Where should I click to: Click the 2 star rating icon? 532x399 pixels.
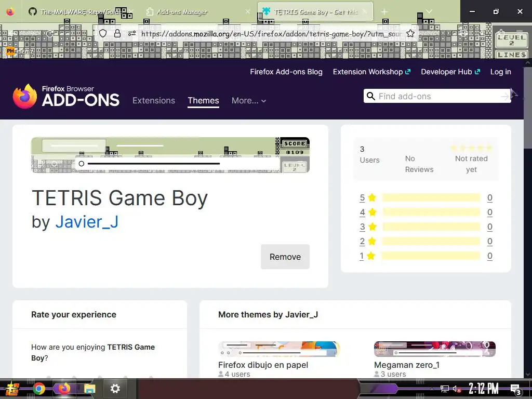[372, 241]
